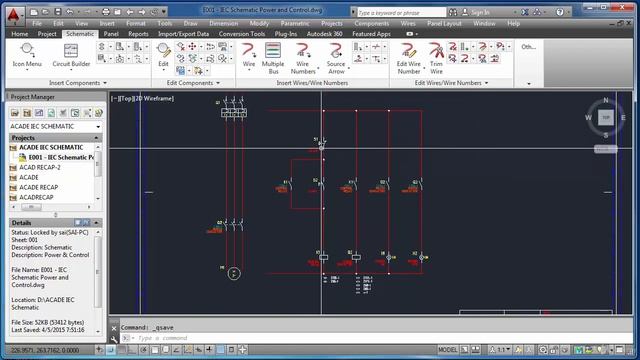The height and width of the screenshot is (360, 640).
Task: Activate the Trim Wire tool
Action: coord(436,58)
